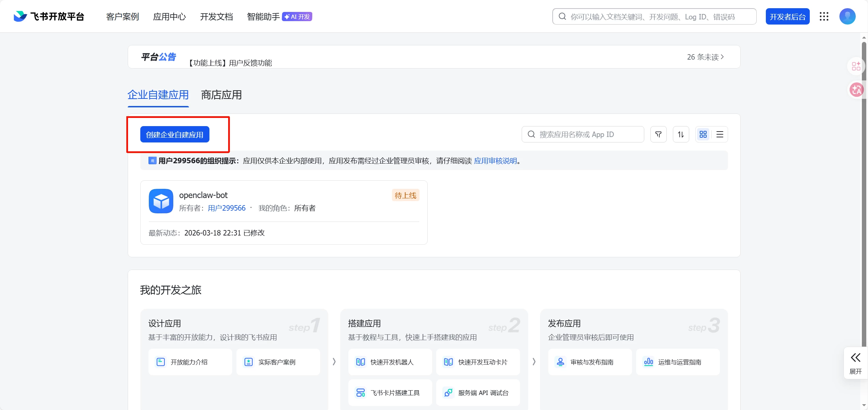This screenshot has height=410, width=868.
Task: Expand the 展开 side panel
Action: pyautogui.click(x=855, y=363)
